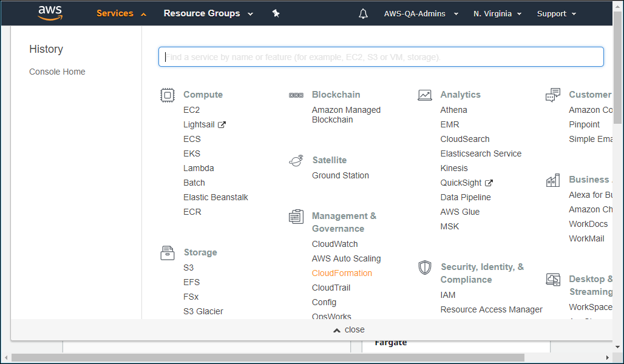Screen dimensions: 624x364
Task: Open the Batch service
Action: [x=194, y=183]
